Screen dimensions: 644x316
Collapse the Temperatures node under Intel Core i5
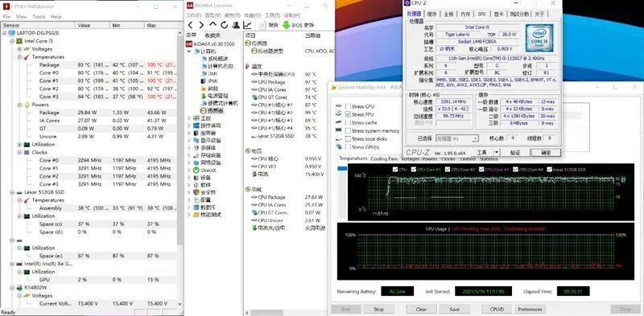pos(19,57)
